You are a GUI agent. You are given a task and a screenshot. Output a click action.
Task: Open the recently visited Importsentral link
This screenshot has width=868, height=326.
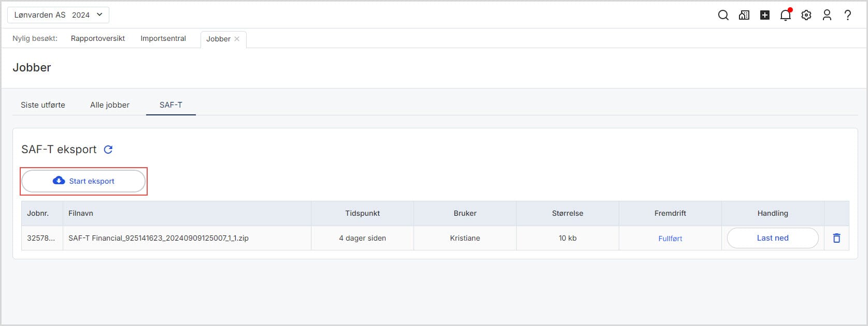(163, 39)
